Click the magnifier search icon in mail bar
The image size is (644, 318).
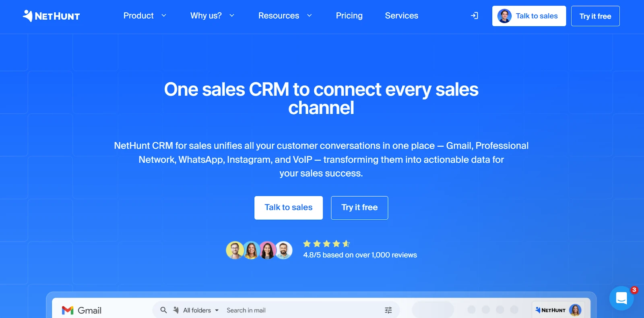tap(163, 310)
